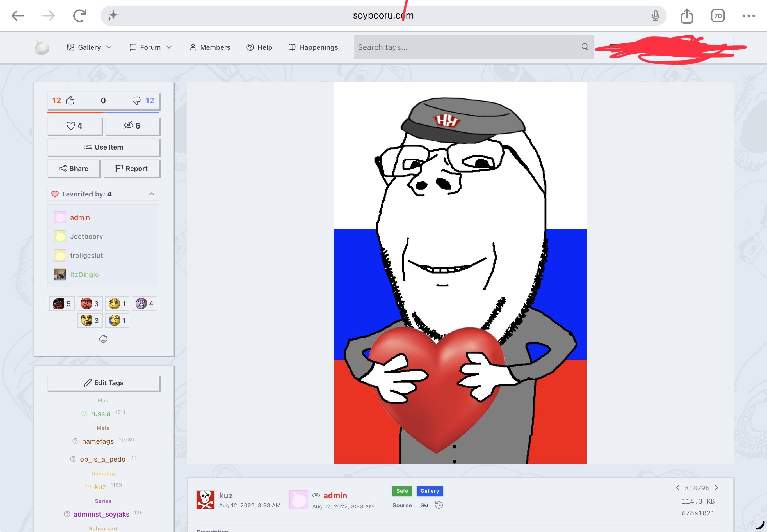Open admin profile in Favorited by list
767x532 pixels.
pyautogui.click(x=80, y=217)
